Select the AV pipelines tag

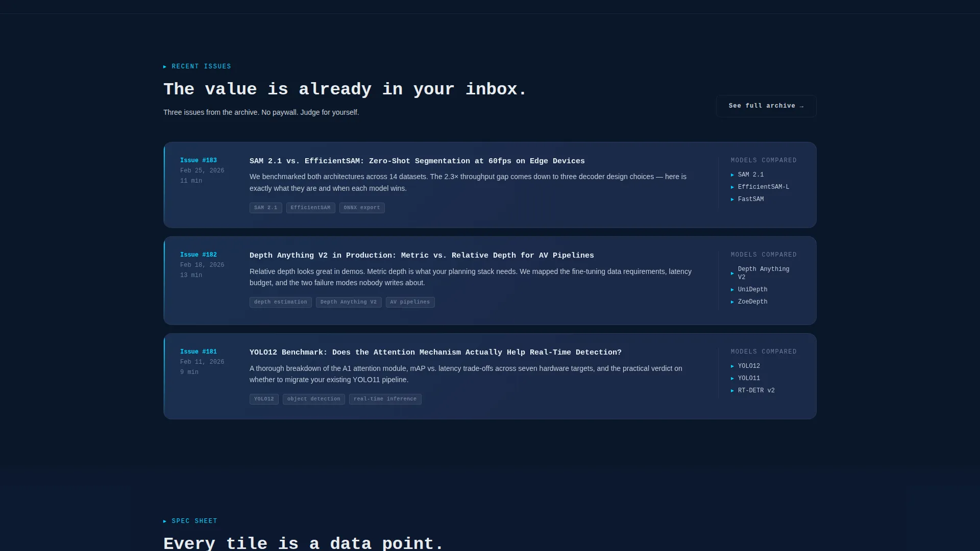(x=410, y=302)
